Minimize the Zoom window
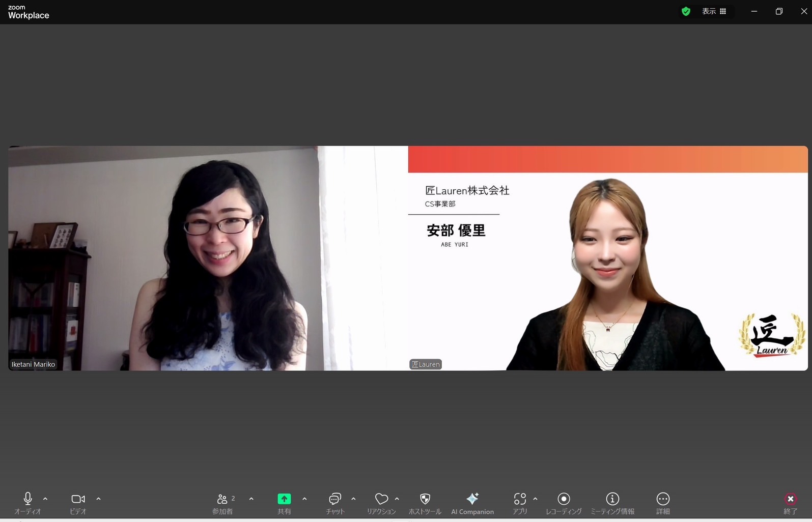The image size is (812, 522). [754, 11]
